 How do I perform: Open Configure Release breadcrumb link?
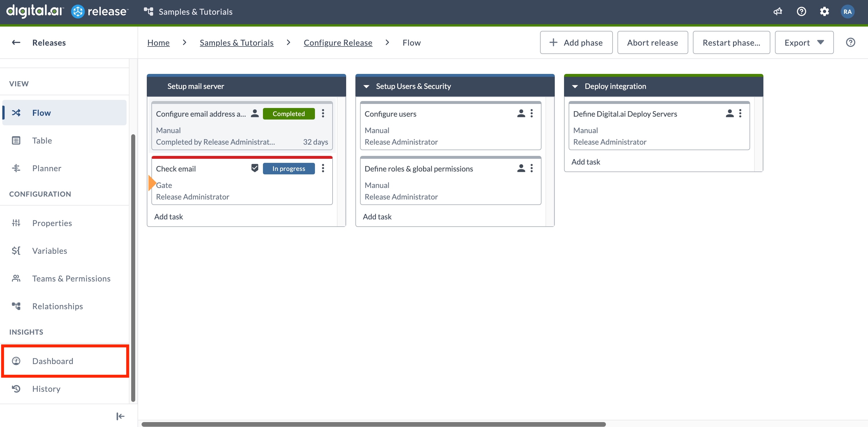(x=338, y=42)
